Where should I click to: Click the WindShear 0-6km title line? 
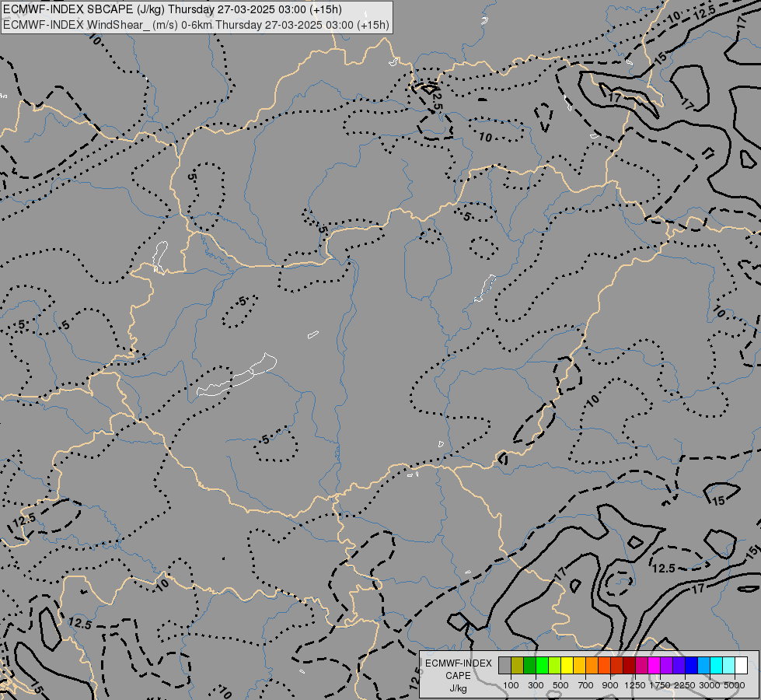point(197,24)
